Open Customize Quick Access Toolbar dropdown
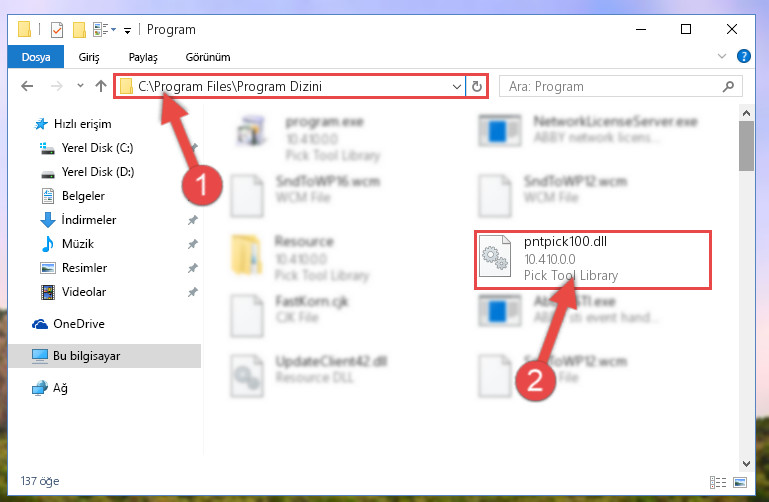769x502 pixels. [128, 31]
